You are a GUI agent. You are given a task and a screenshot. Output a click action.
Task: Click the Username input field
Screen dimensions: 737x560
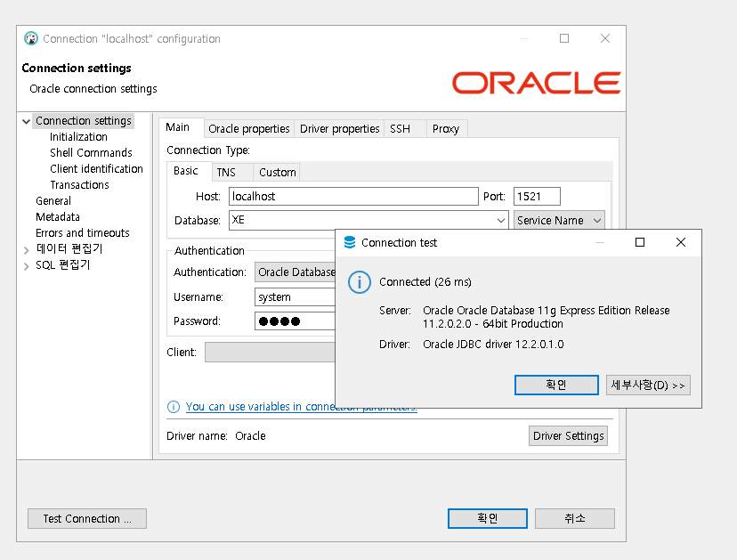(296, 297)
